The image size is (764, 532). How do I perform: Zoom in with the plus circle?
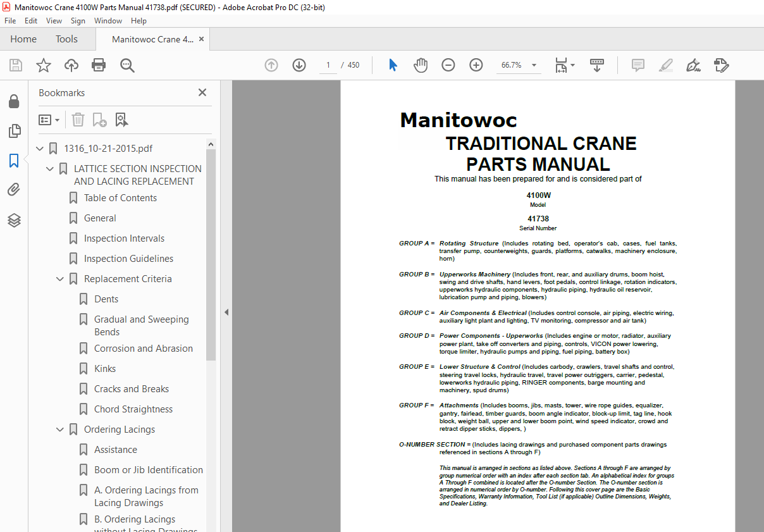coord(476,65)
